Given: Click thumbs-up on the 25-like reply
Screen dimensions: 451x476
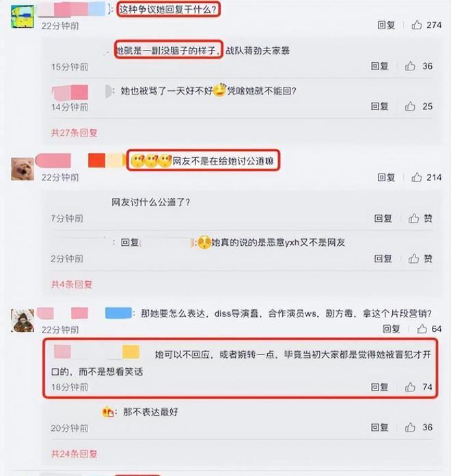Looking at the screenshot, I should tap(410, 106).
